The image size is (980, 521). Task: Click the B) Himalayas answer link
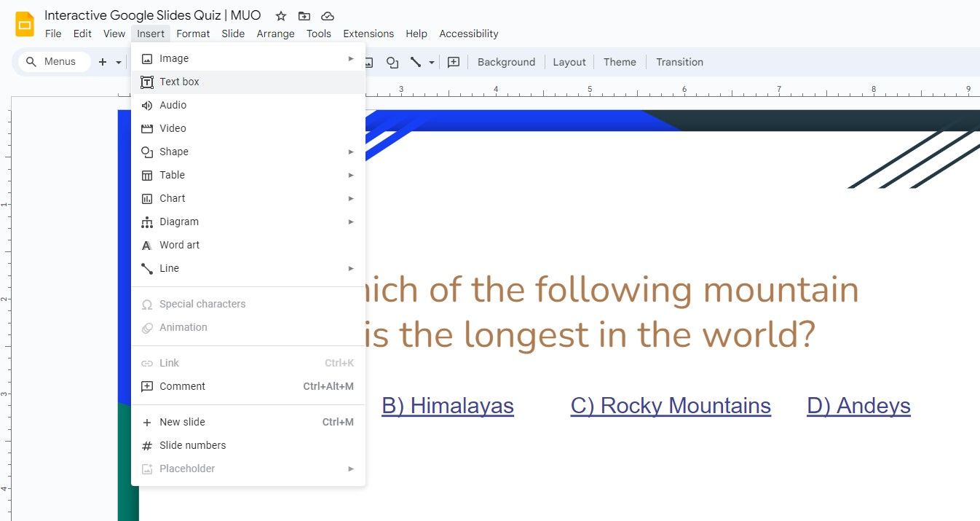click(x=448, y=406)
